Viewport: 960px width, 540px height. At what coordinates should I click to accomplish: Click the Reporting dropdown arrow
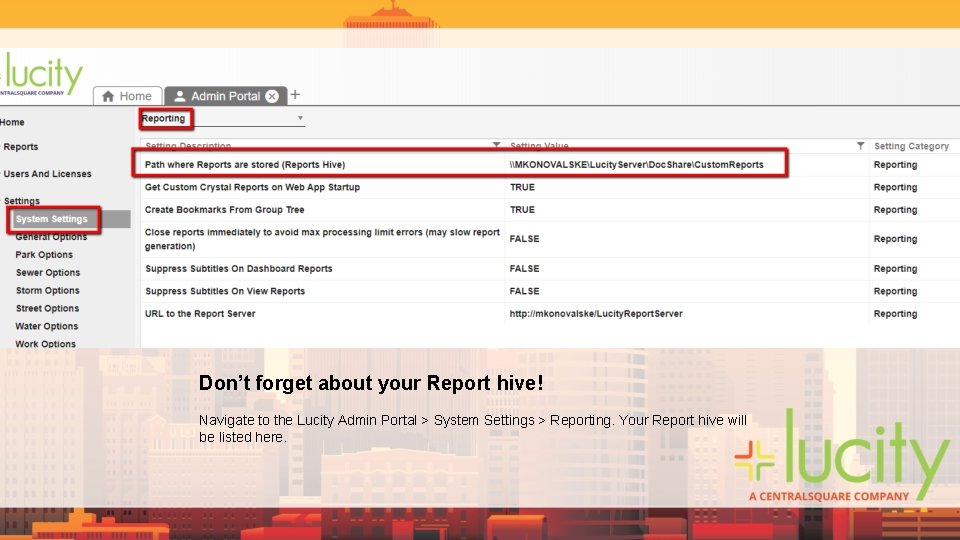pos(300,118)
